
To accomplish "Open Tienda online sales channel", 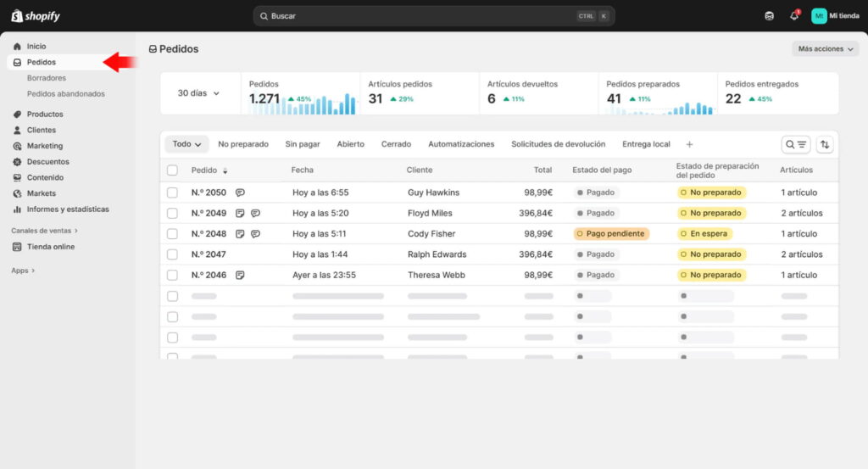I will [x=50, y=247].
